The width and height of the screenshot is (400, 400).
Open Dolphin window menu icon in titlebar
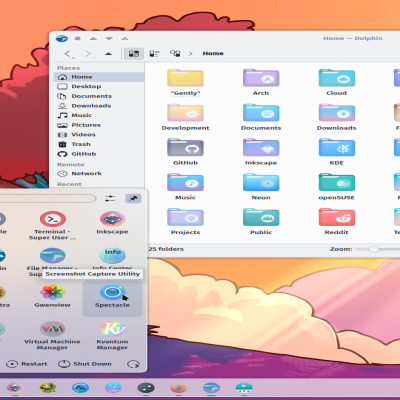pyautogui.click(x=62, y=39)
